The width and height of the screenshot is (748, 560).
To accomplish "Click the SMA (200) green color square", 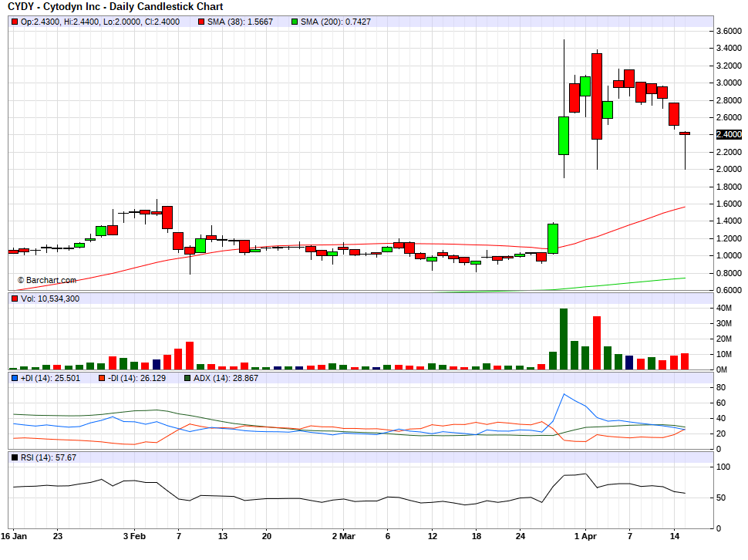I will point(293,22).
